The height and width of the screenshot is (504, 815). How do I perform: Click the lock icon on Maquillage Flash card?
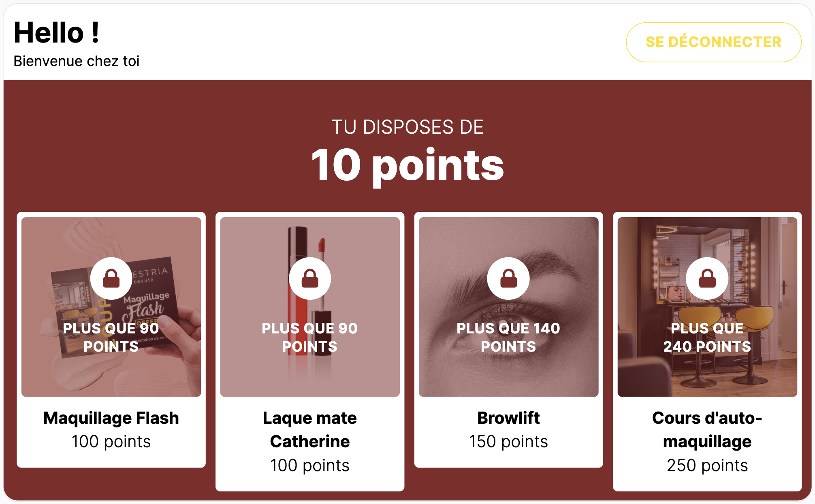click(111, 278)
